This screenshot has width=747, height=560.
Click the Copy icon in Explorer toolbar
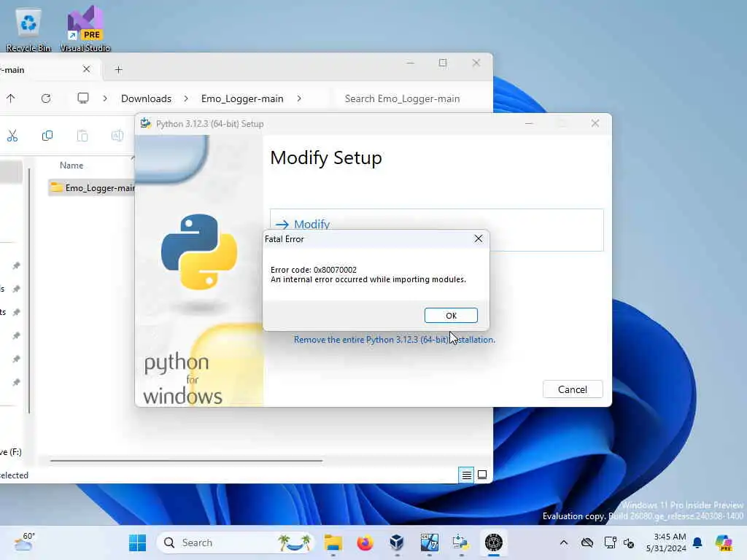[x=47, y=136]
